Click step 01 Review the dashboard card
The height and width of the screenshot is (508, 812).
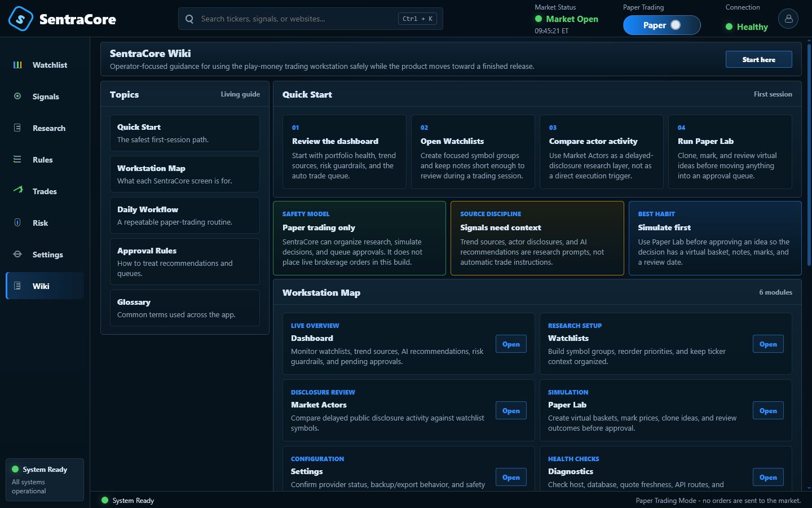345,152
